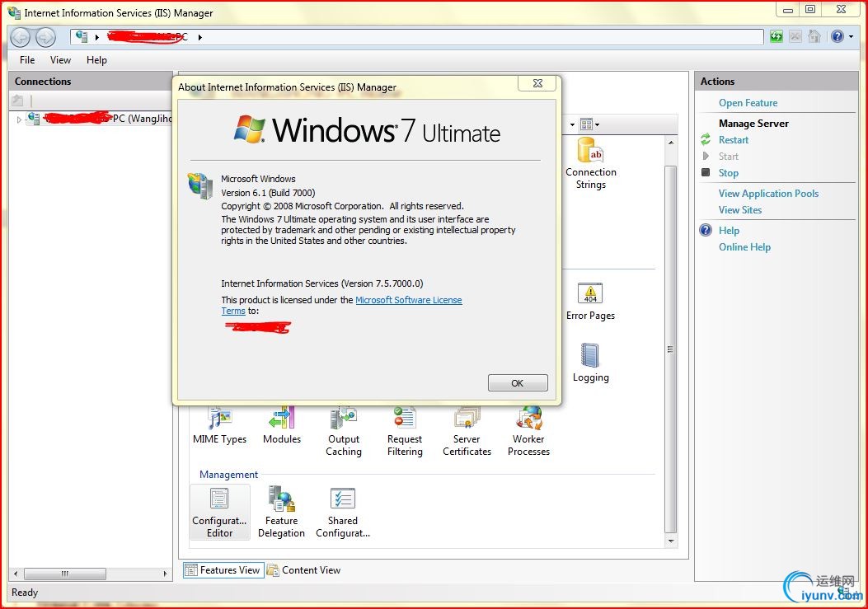Switch to Content View tab
The width and height of the screenshot is (868, 609).
304,569
